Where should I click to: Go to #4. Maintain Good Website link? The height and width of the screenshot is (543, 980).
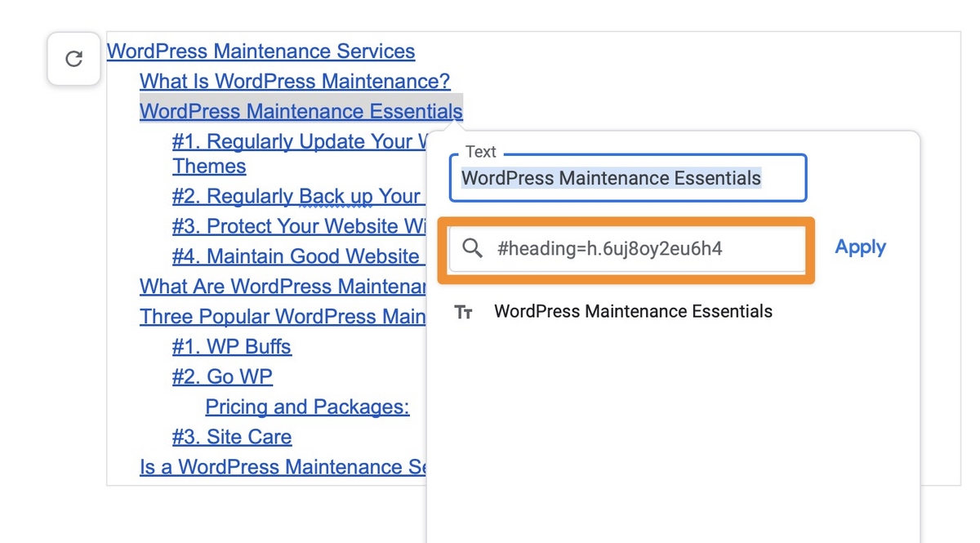click(296, 257)
